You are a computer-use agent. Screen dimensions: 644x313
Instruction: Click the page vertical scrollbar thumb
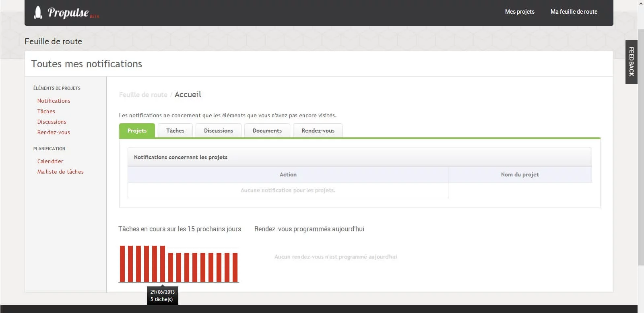tap(641, 147)
